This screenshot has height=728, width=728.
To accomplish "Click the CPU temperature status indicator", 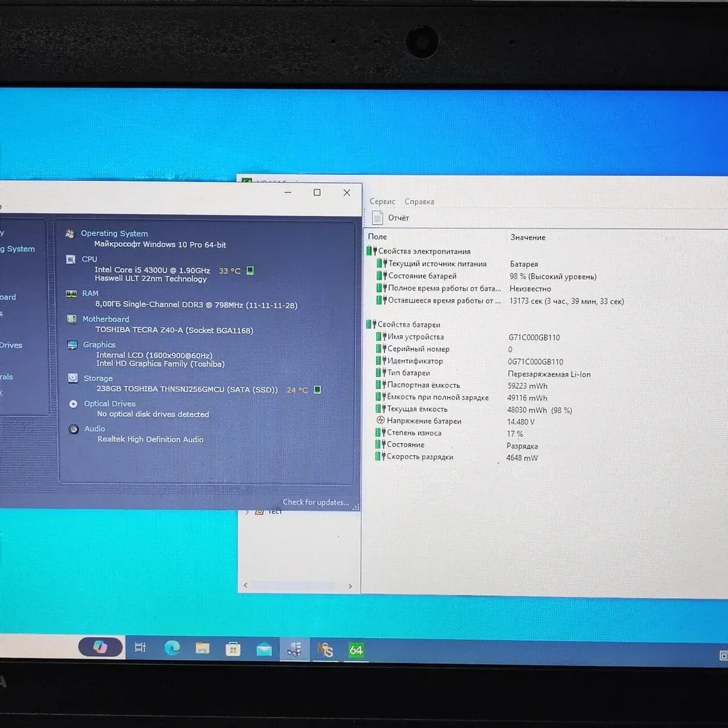I will coord(250,271).
